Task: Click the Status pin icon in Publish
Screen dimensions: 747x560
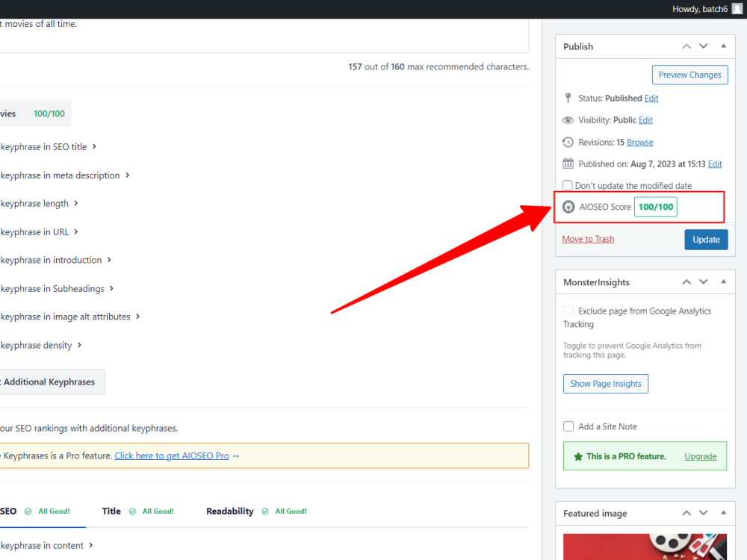Action: point(568,98)
